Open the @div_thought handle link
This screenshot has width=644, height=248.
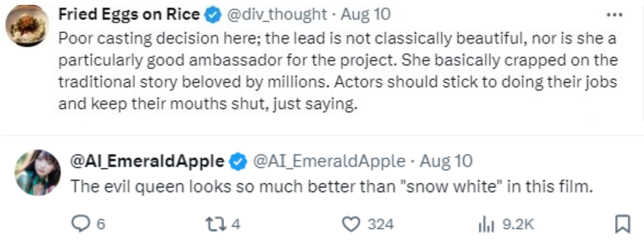pos(277,14)
